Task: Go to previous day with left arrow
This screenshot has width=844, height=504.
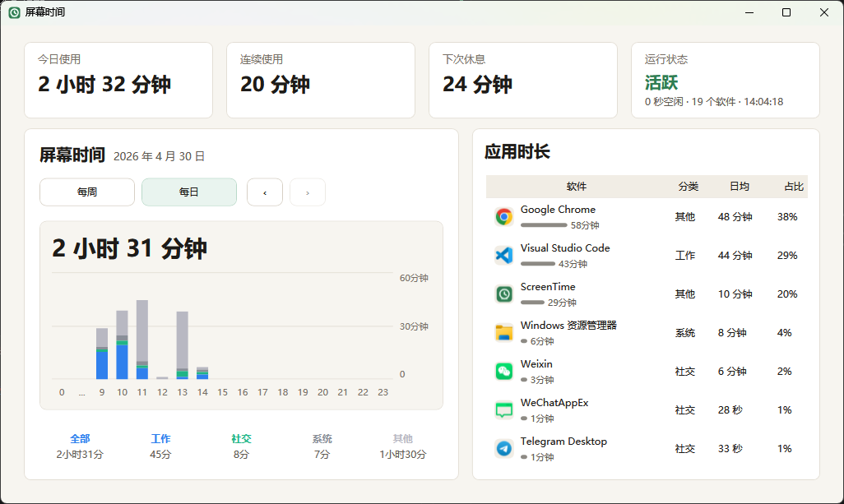Action: pyautogui.click(x=265, y=192)
